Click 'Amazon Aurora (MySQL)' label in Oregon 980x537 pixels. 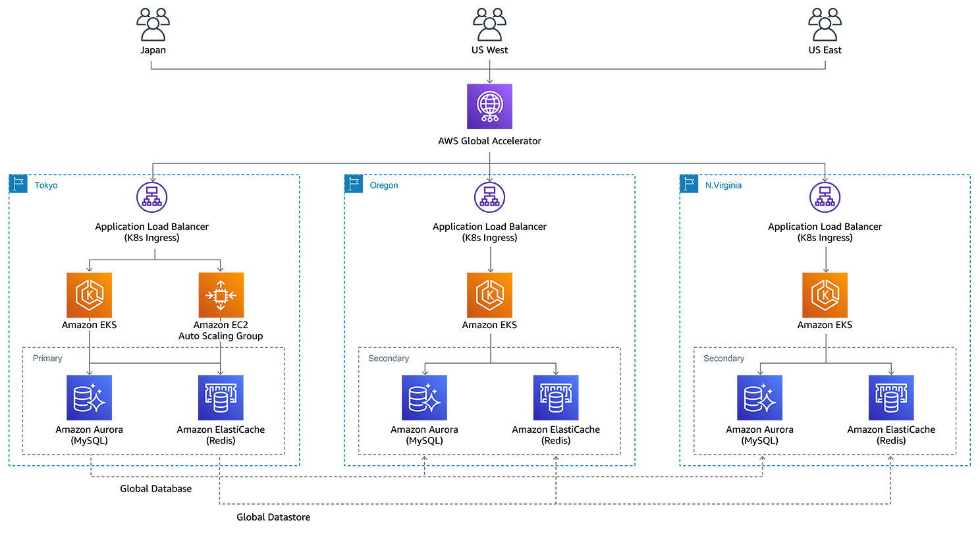[424, 435]
